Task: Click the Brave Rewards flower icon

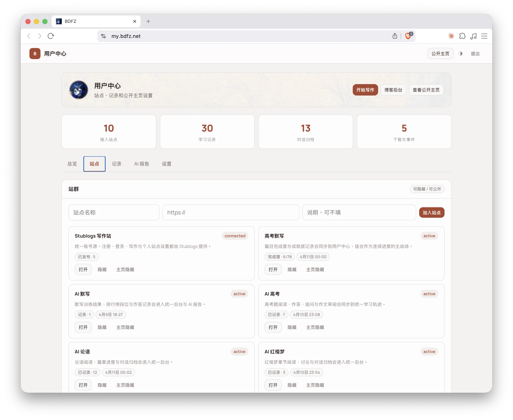Action: coord(451,36)
